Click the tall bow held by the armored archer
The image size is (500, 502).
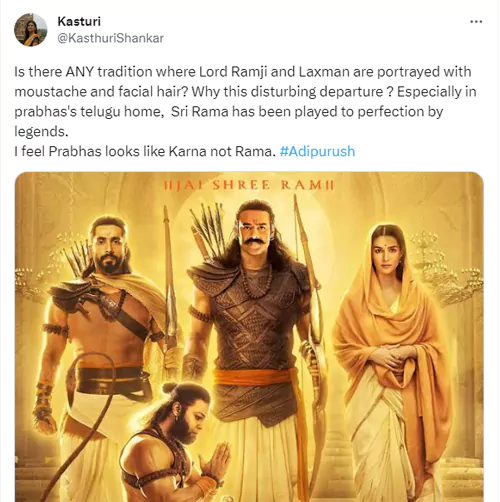coord(308,333)
